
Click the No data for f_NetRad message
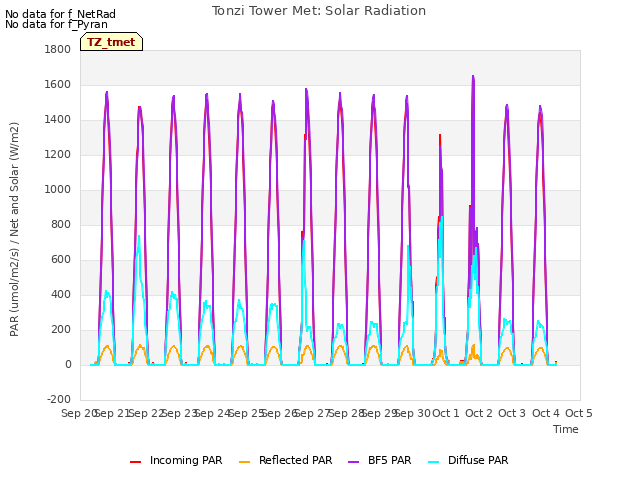tap(60, 14)
